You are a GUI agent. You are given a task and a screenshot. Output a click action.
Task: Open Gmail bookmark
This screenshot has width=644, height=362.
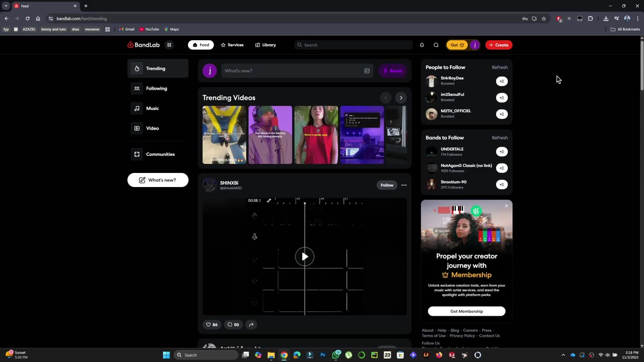point(127,29)
